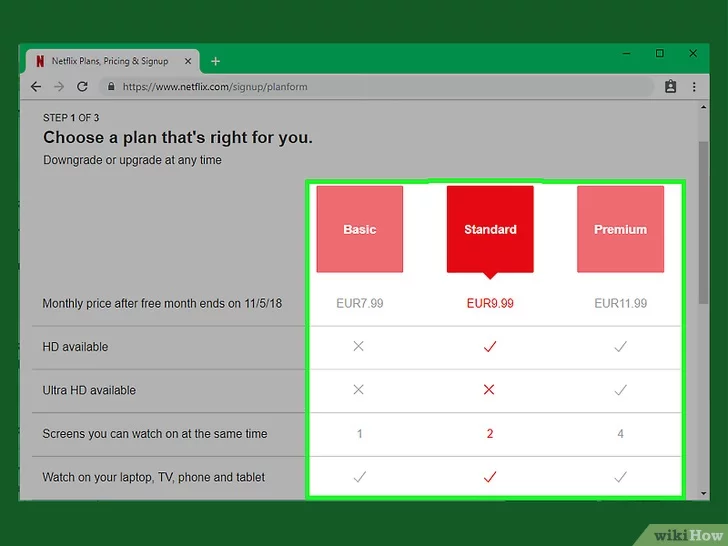This screenshot has width=728, height=546.
Task: Open a new tab with the plus button
Action: (215, 61)
